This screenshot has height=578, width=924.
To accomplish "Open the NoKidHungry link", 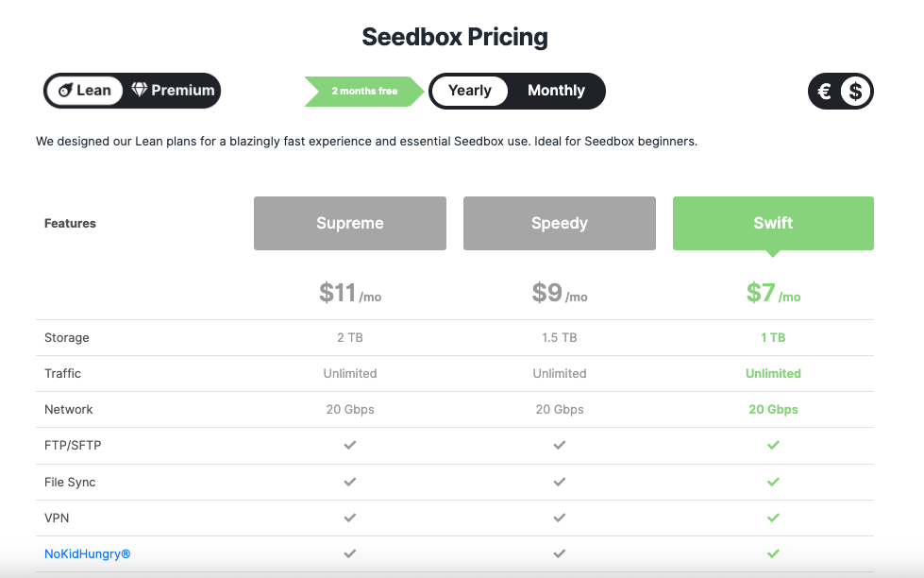I will pos(87,553).
